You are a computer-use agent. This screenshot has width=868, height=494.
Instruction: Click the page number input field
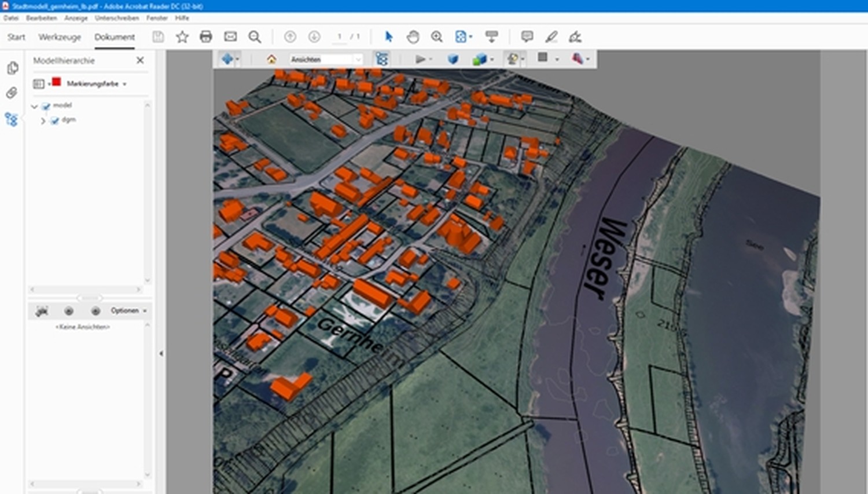tap(340, 37)
